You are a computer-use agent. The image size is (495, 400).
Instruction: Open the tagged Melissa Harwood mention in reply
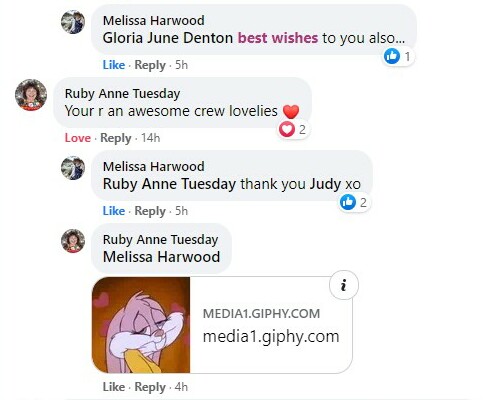click(x=161, y=257)
